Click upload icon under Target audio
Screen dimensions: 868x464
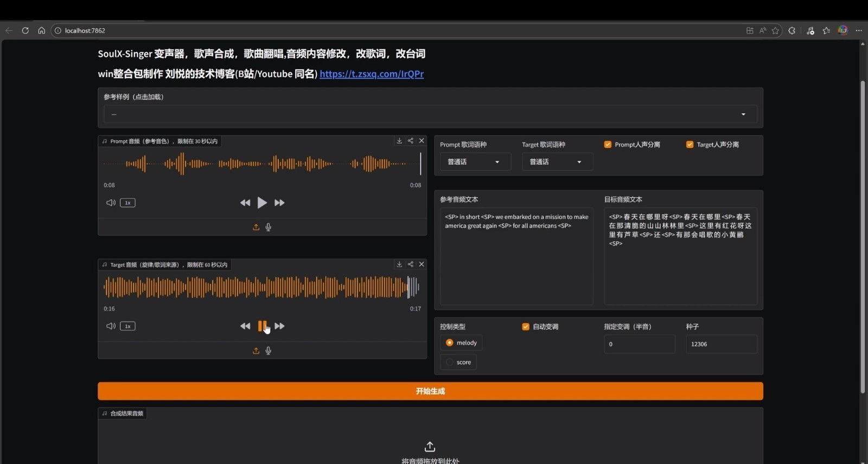click(256, 351)
